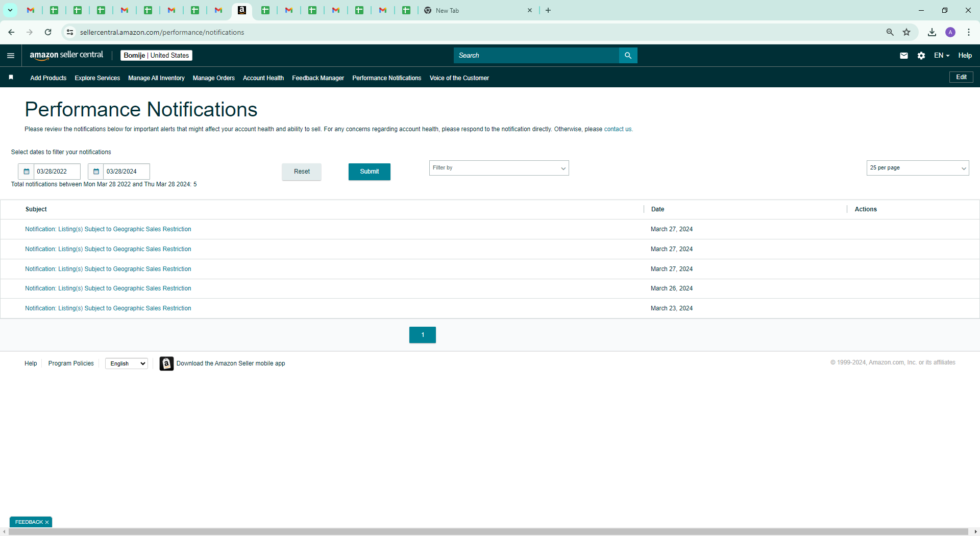Screen dimensions: 980x536
Task: Select the active Amazon tab
Action: point(242,10)
